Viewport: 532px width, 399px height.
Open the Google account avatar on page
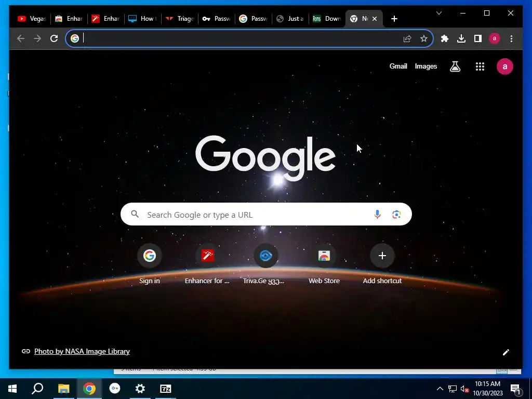(x=505, y=66)
